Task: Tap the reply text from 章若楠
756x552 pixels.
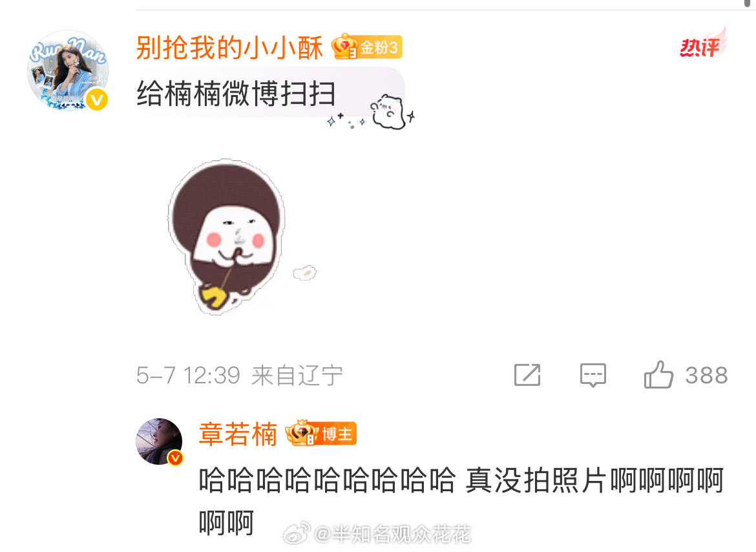Action: [x=461, y=501]
